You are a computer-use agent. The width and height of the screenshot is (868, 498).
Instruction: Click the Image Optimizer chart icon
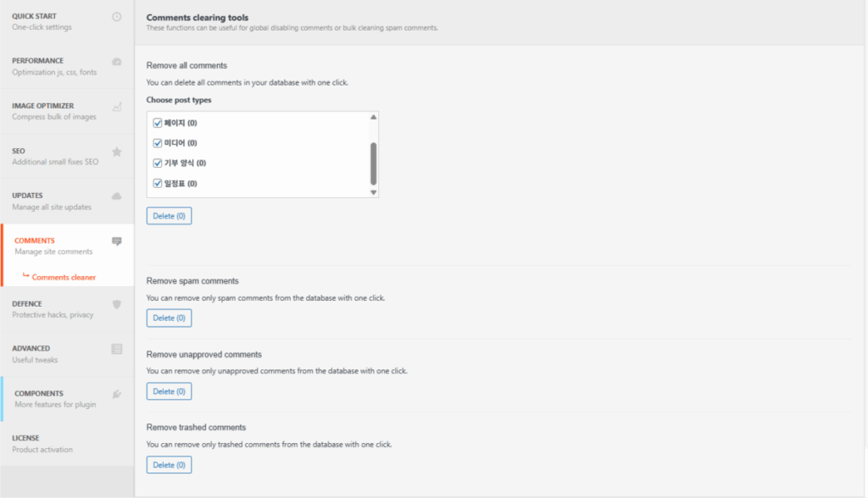(117, 107)
